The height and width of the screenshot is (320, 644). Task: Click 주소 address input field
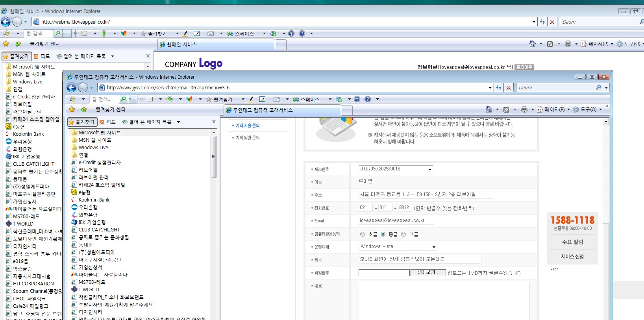[426, 194]
